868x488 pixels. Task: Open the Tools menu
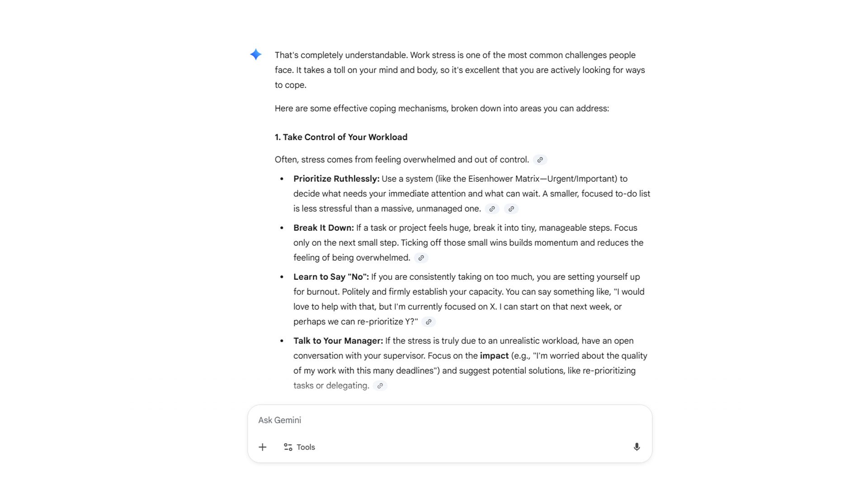pyautogui.click(x=299, y=447)
